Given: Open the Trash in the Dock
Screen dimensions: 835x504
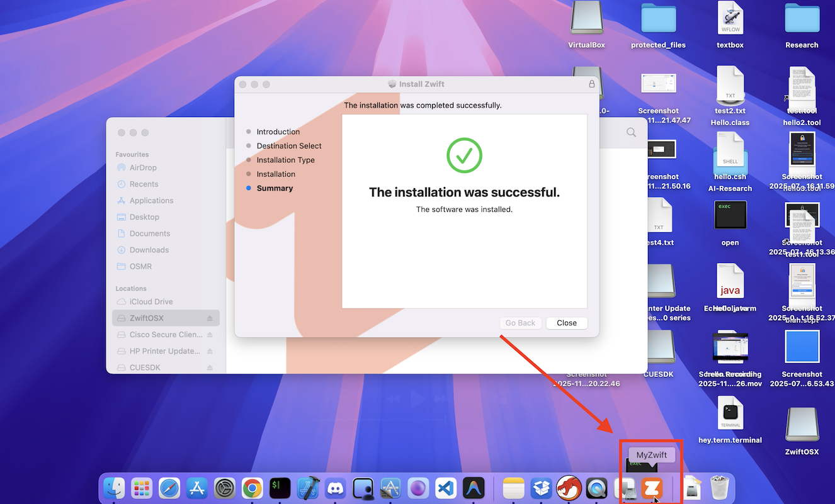Looking at the screenshot, I should pos(719,488).
